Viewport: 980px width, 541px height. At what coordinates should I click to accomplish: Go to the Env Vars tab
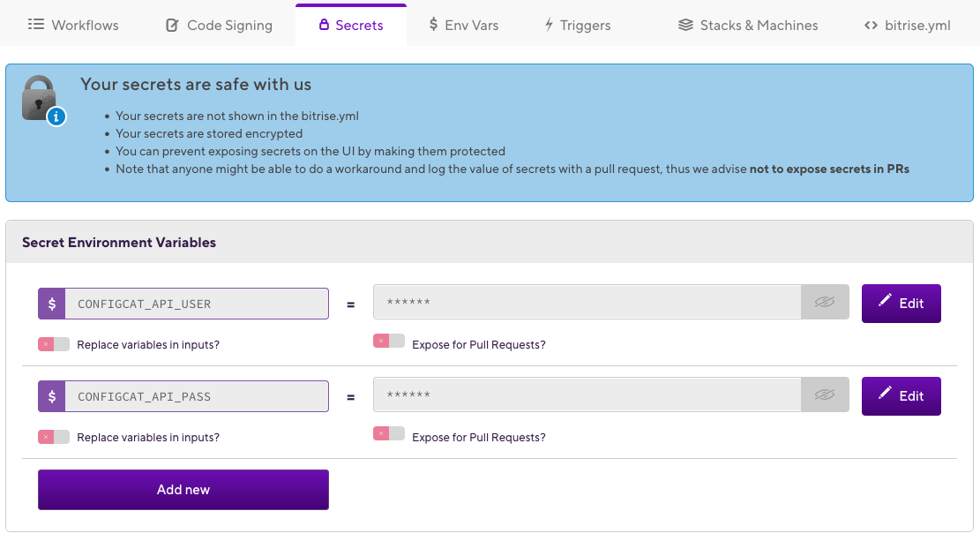463,25
